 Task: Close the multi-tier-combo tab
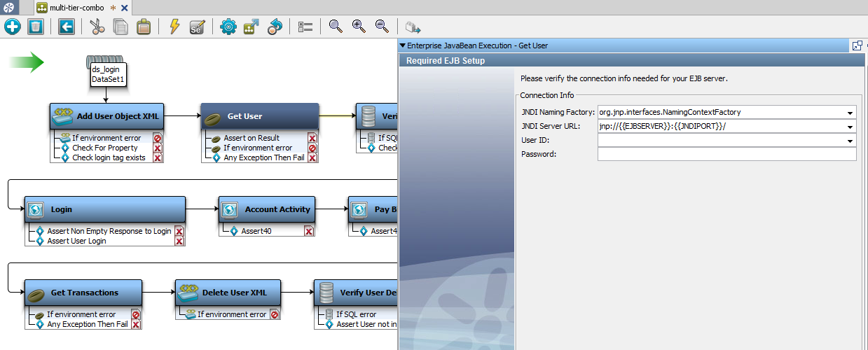click(125, 8)
